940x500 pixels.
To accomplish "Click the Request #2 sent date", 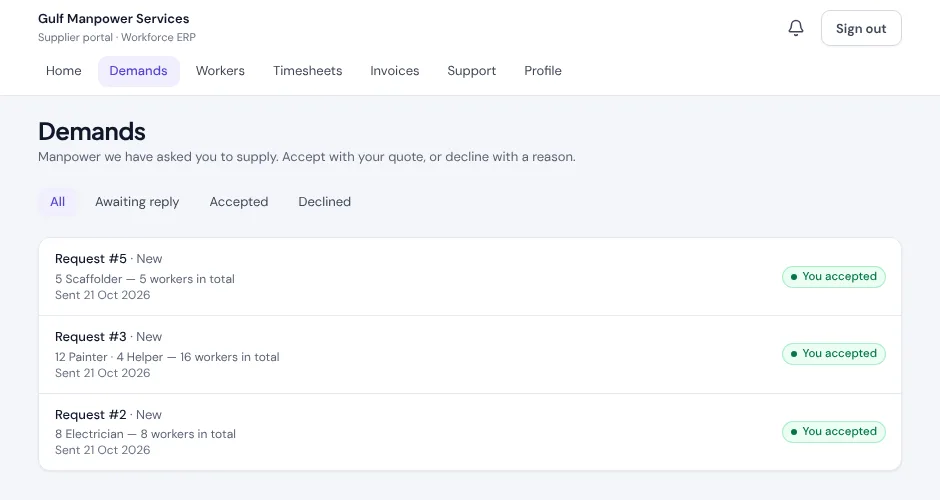I will (x=103, y=450).
